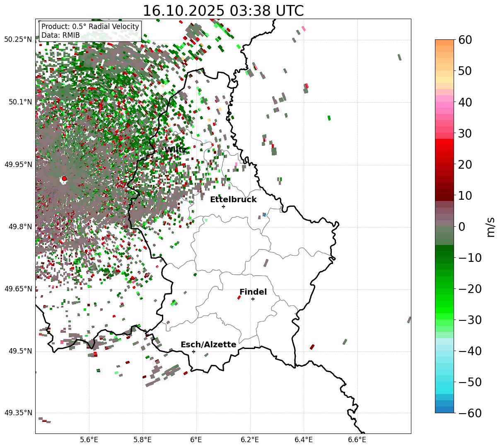Click the 'Data: RMIB' label
This screenshot has height=448, width=500.
(60, 35)
